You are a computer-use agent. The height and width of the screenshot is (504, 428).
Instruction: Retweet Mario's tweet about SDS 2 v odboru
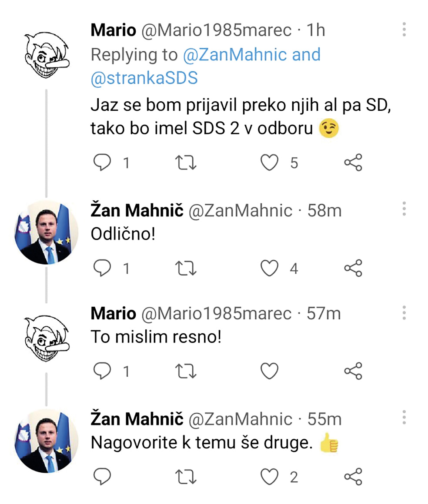(x=186, y=162)
